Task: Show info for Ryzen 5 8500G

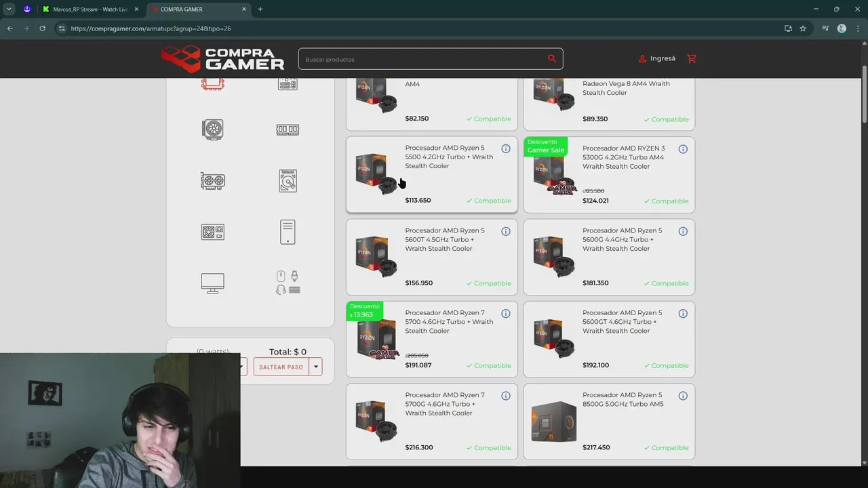Action: [683, 396]
